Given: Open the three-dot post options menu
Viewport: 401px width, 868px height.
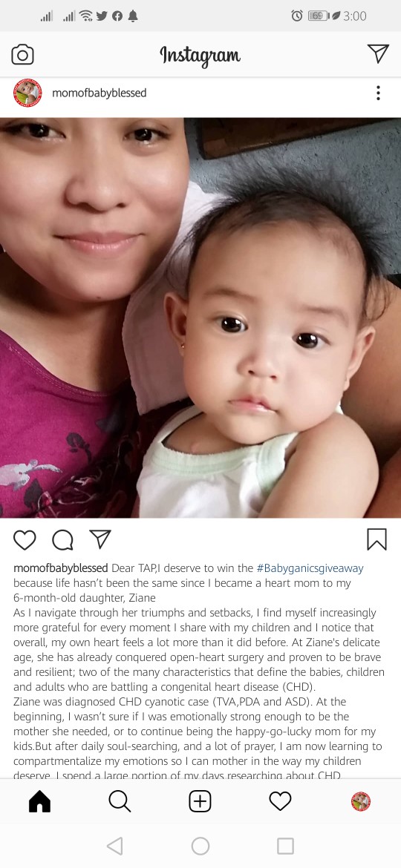Looking at the screenshot, I should [378, 93].
